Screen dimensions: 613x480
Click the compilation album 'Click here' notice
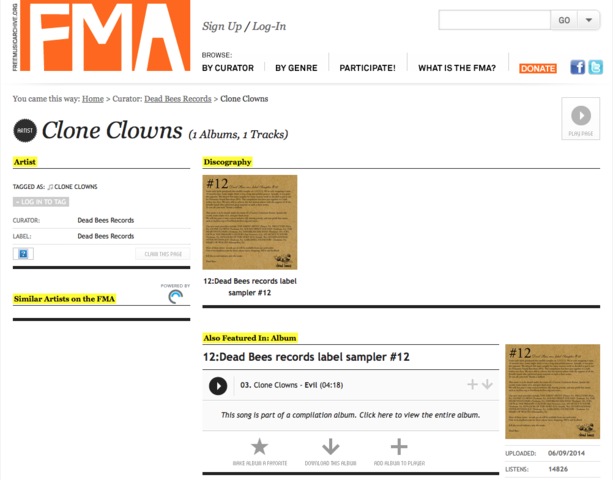click(350, 415)
